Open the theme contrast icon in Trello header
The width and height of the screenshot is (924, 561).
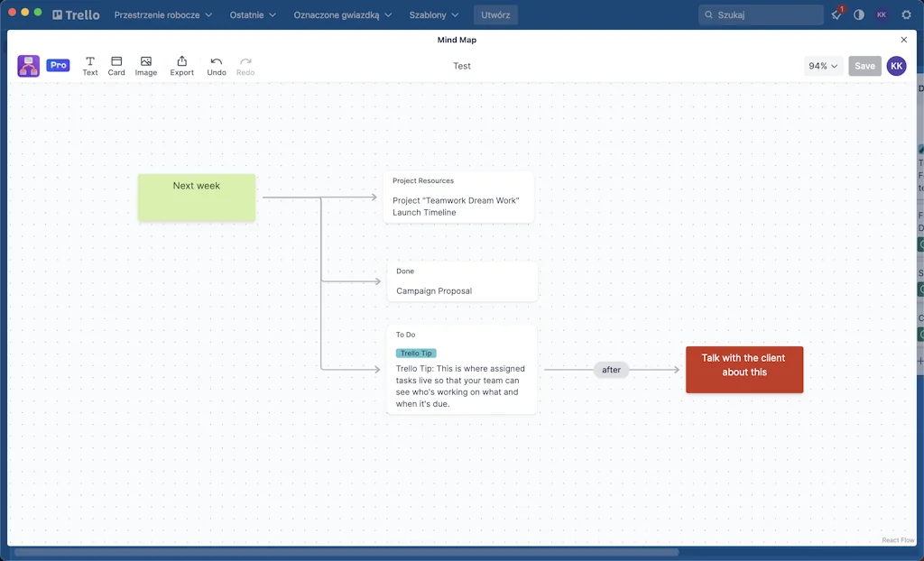(x=858, y=14)
